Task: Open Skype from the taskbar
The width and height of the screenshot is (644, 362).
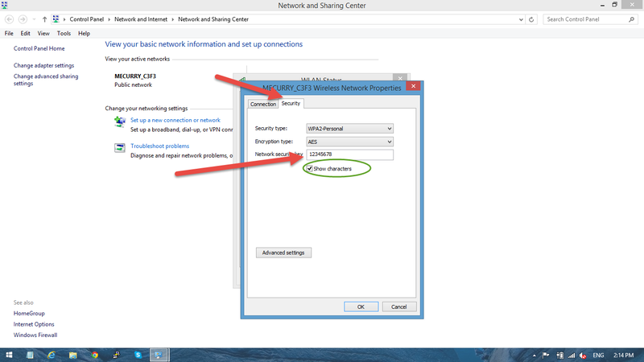Action: [138, 354]
